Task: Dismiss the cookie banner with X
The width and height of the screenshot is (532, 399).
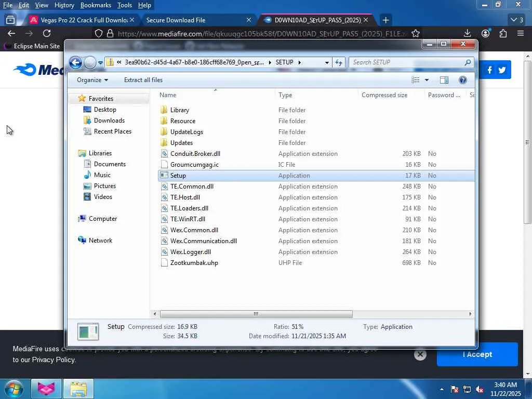Action: tap(420, 354)
